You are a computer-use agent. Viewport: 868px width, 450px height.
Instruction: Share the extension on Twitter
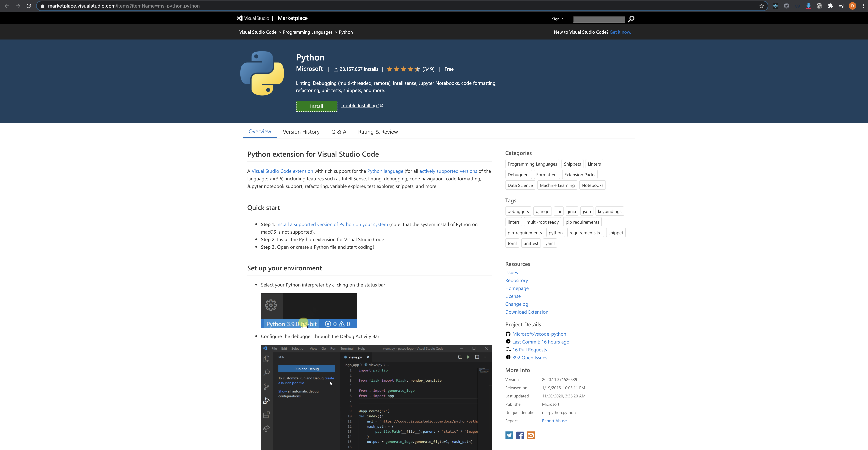coord(509,436)
